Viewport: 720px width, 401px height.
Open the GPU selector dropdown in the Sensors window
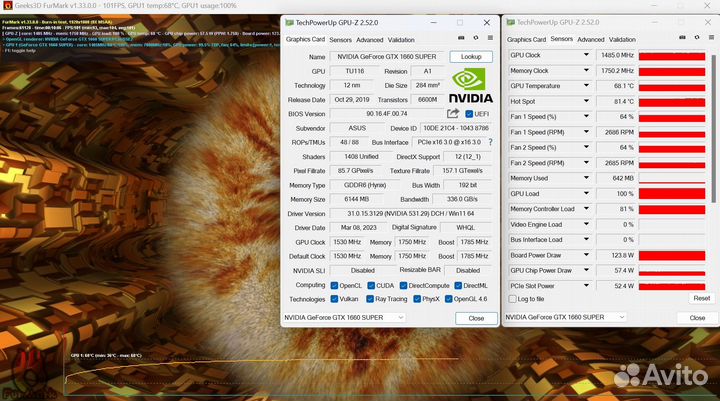[x=565, y=317]
